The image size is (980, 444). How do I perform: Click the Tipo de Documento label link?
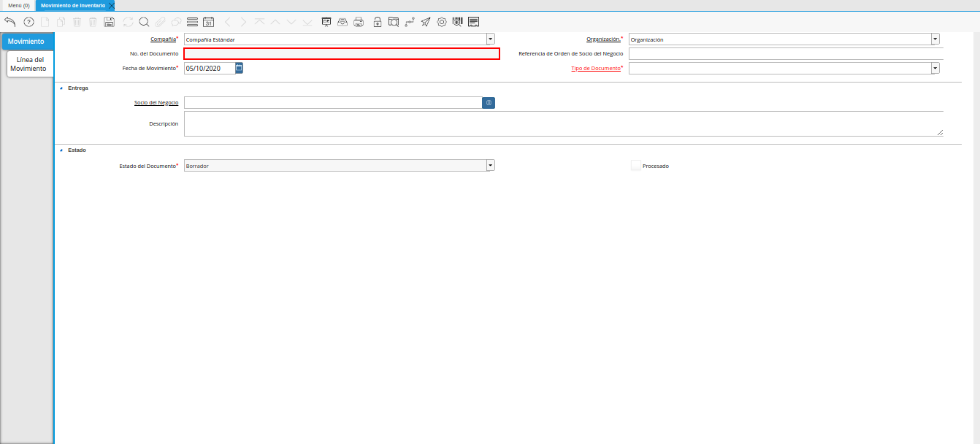(596, 68)
